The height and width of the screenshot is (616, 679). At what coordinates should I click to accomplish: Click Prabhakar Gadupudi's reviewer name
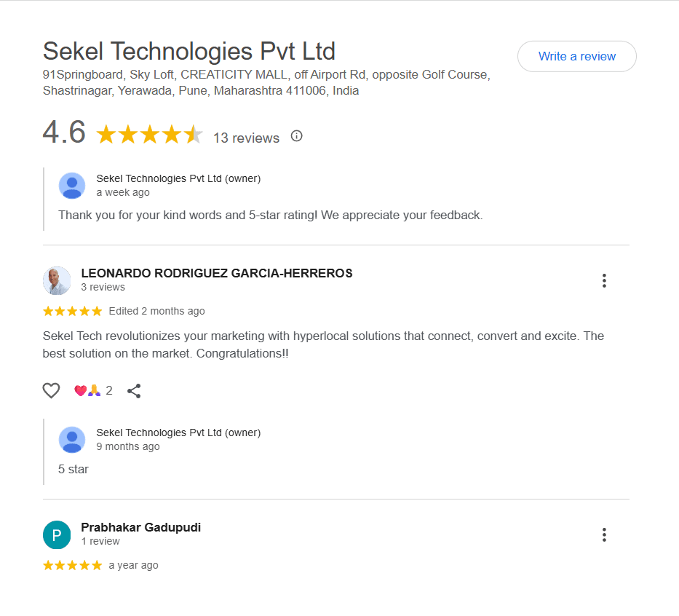click(x=140, y=527)
